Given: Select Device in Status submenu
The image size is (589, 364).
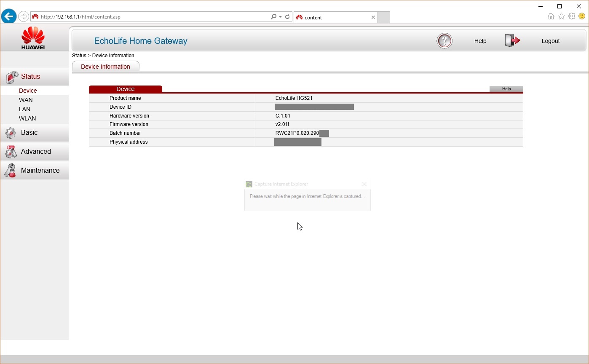Looking at the screenshot, I should coord(28,91).
